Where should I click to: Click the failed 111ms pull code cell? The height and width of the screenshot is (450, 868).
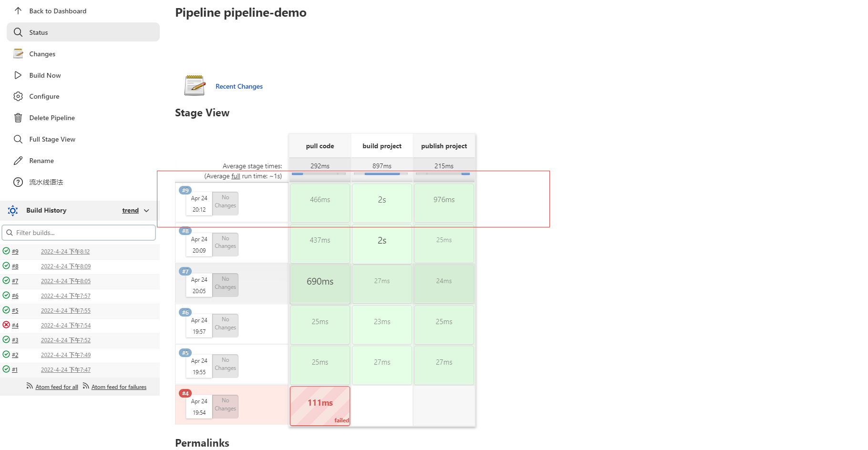point(320,406)
